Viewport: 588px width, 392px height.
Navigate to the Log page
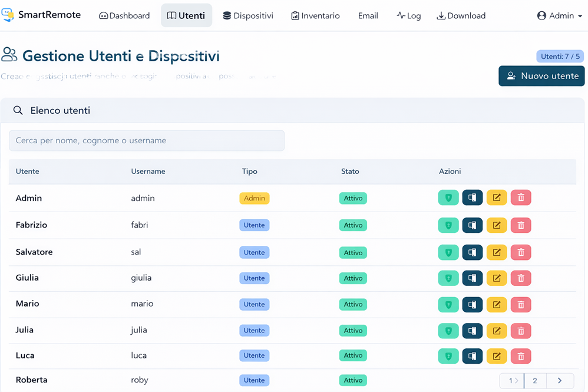[408, 16]
